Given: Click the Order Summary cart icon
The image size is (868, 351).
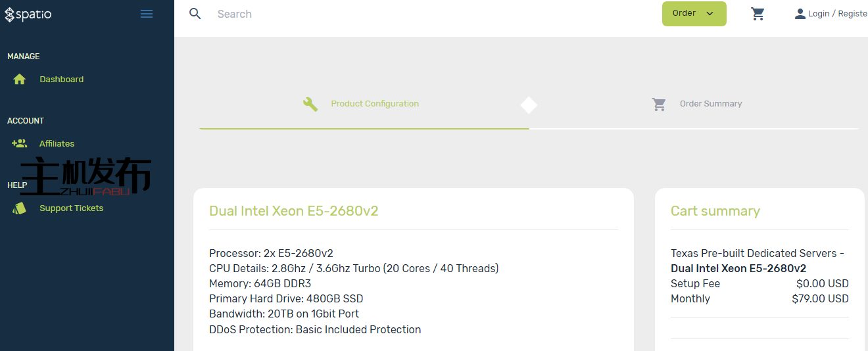Looking at the screenshot, I should (659, 104).
